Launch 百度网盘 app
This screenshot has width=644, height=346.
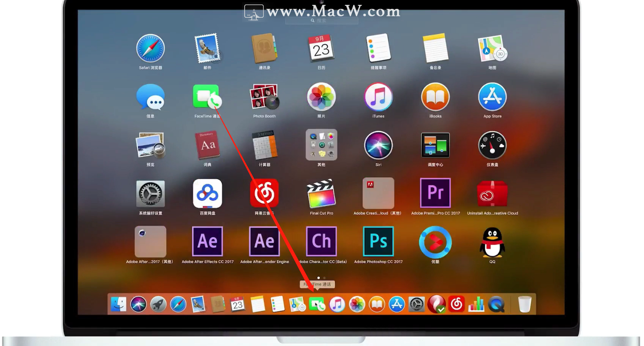coord(207,194)
